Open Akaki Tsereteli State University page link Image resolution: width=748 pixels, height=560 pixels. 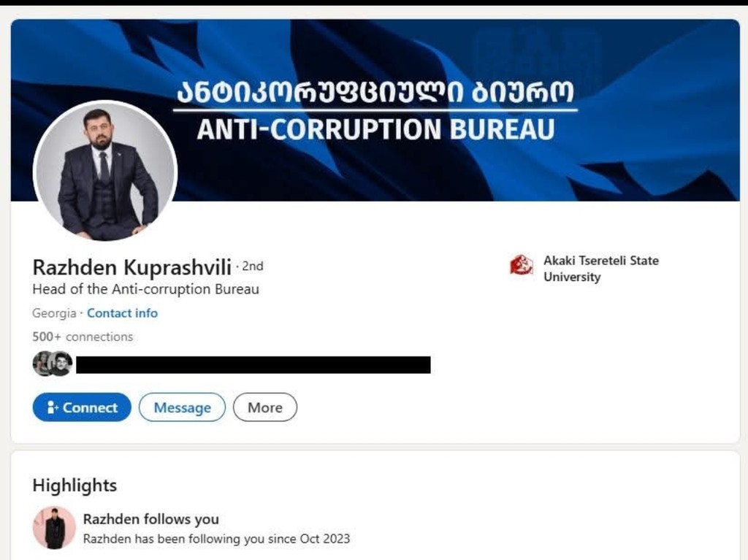click(601, 269)
